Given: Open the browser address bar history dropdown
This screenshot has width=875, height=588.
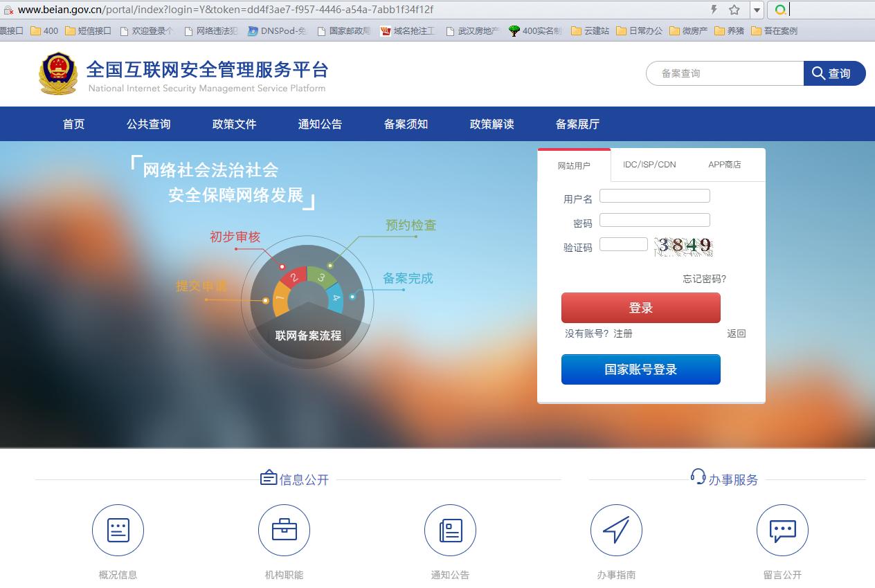Looking at the screenshot, I should (x=757, y=10).
